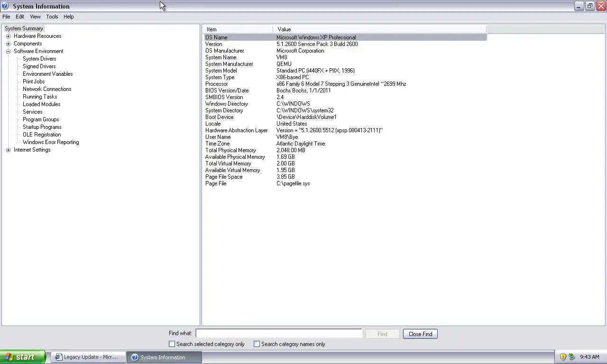Select the Available Virtual Memory row

point(345,170)
